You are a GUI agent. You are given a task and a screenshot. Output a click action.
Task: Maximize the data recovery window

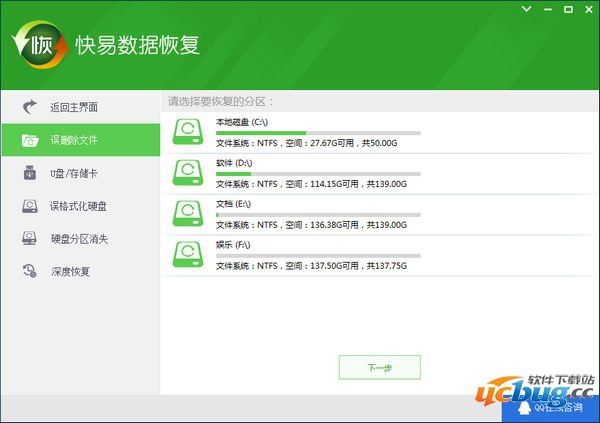569,10
